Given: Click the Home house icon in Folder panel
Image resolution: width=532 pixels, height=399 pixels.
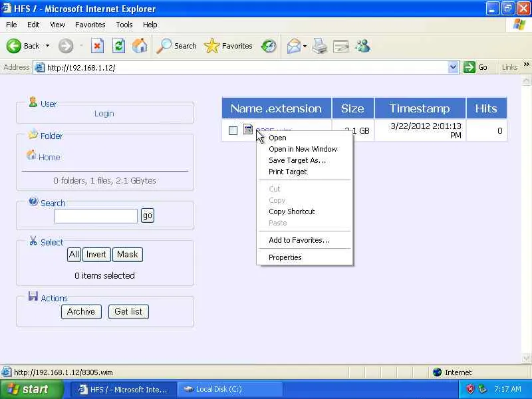Looking at the screenshot, I should click(x=31, y=155).
